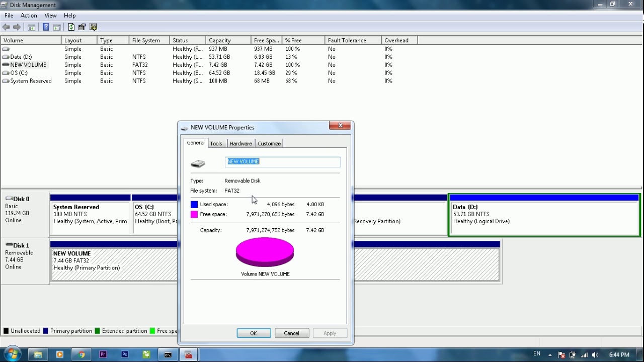Viewport: 644px width, 362px height.
Task: Click the Disk 0 Basic label panel
Action: [25, 214]
